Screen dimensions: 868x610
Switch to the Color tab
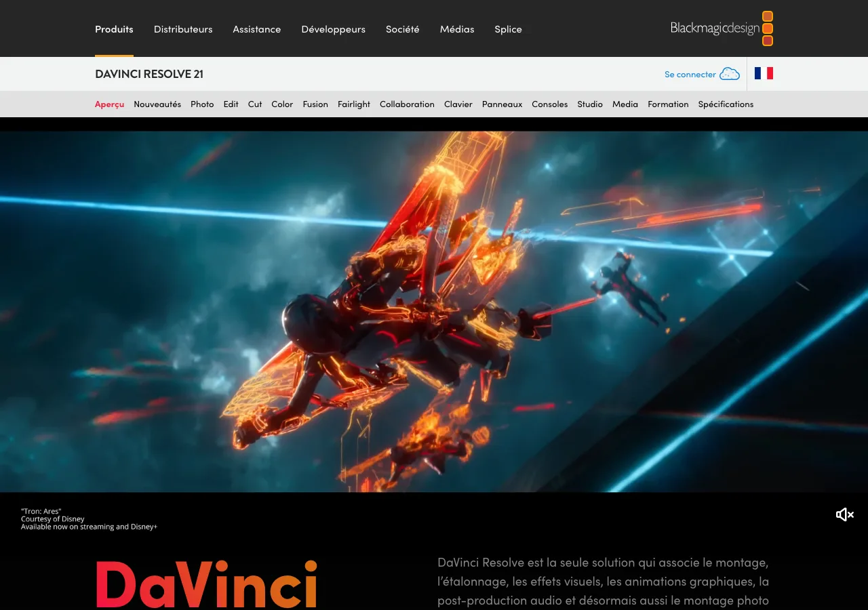[282, 104]
